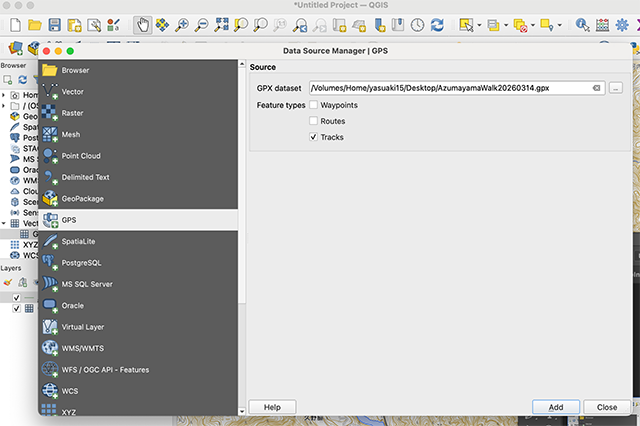640x426 pixels.
Task: Switch to the GeoPackage source tab
Action: (x=138, y=199)
